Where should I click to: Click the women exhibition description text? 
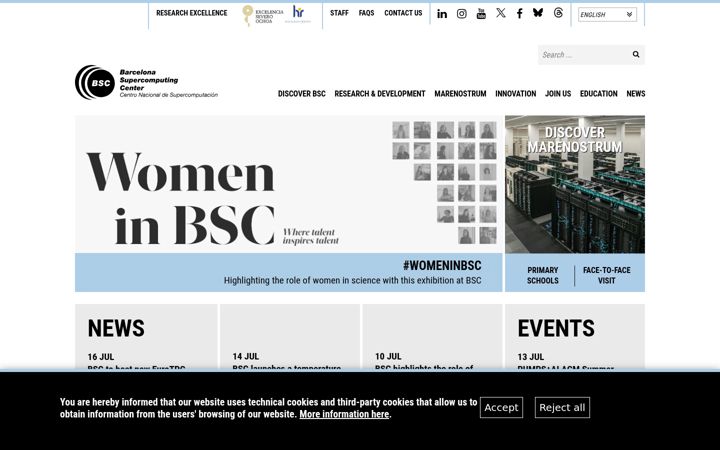pyautogui.click(x=353, y=281)
